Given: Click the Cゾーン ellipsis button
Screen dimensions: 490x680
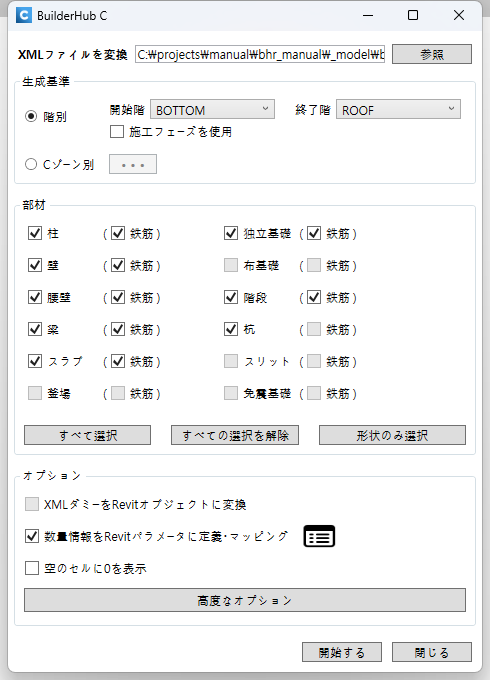Looking at the screenshot, I should click(x=133, y=164).
